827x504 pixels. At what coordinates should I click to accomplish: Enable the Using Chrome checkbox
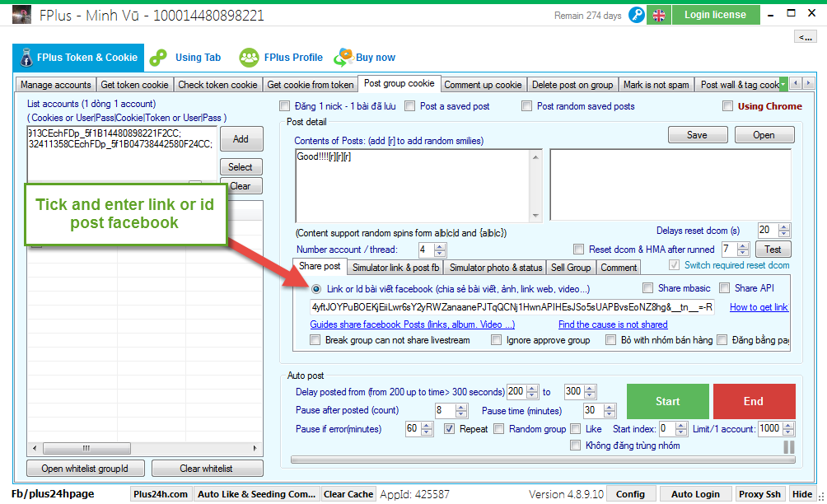click(728, 106)
